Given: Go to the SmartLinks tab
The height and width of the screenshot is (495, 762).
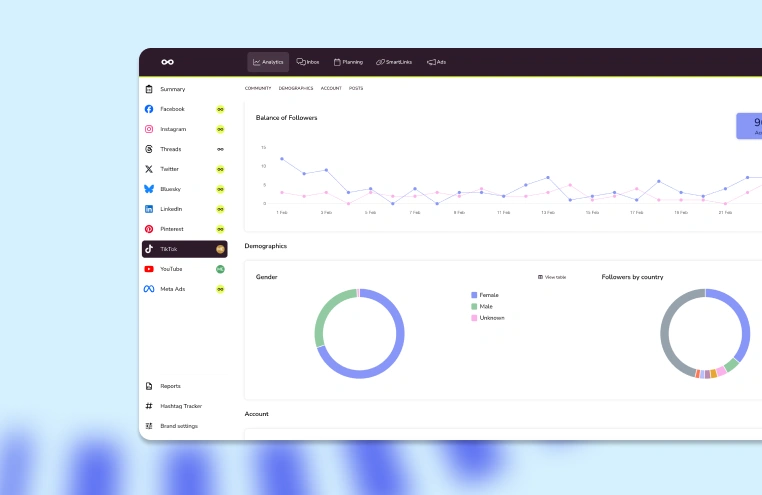Looking at the screenshot, I should pyautogui.click(x=394, y=62).
